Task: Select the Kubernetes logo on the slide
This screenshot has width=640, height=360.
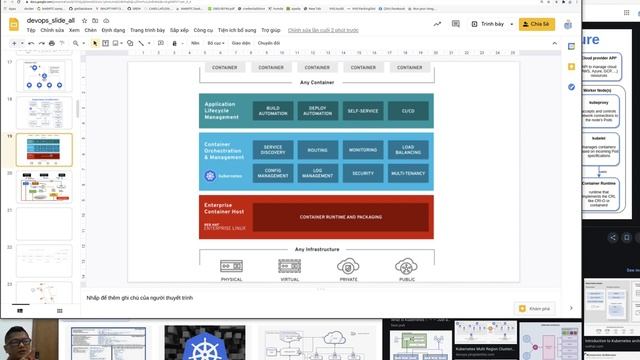Action: tap(210, 176)
